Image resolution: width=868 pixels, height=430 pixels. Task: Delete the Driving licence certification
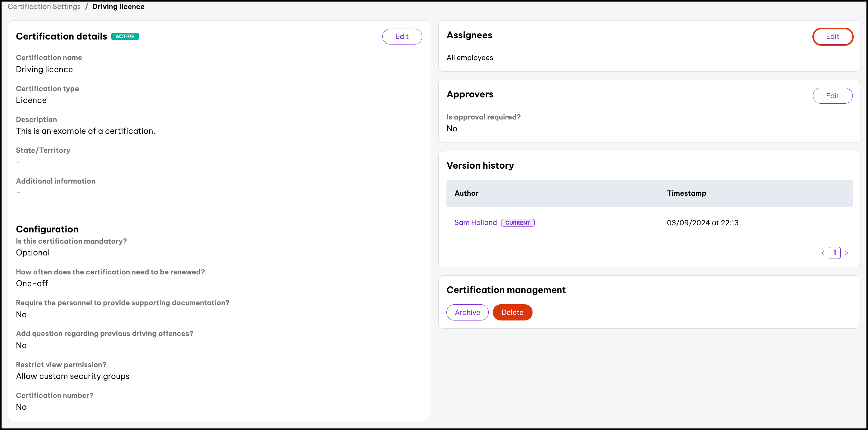point(512,312)
